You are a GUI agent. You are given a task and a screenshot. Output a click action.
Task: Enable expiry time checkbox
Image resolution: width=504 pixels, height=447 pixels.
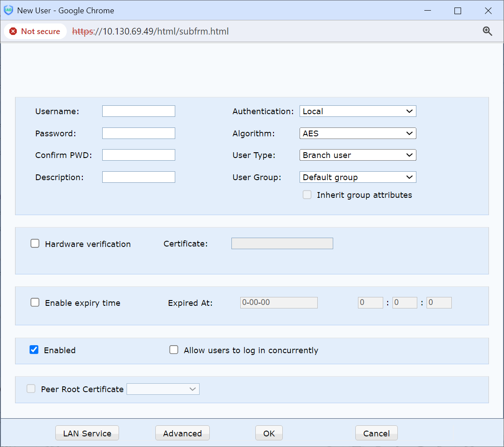tap(35, 303)
